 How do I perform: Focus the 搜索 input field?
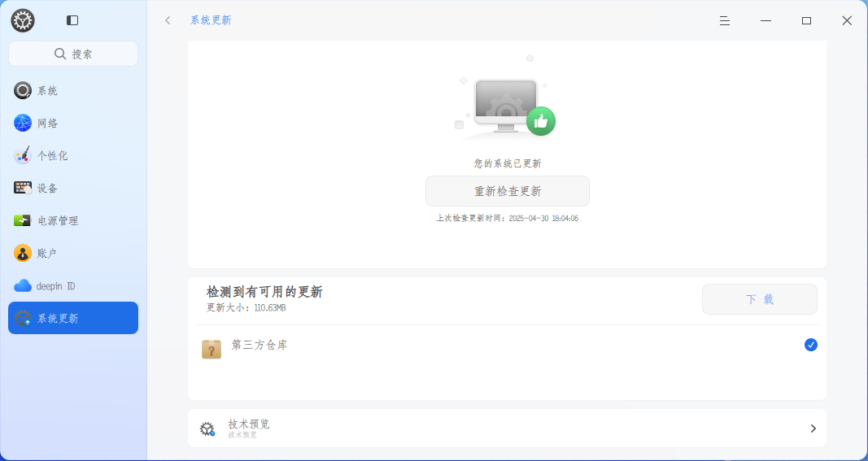(x=73, y=54)
